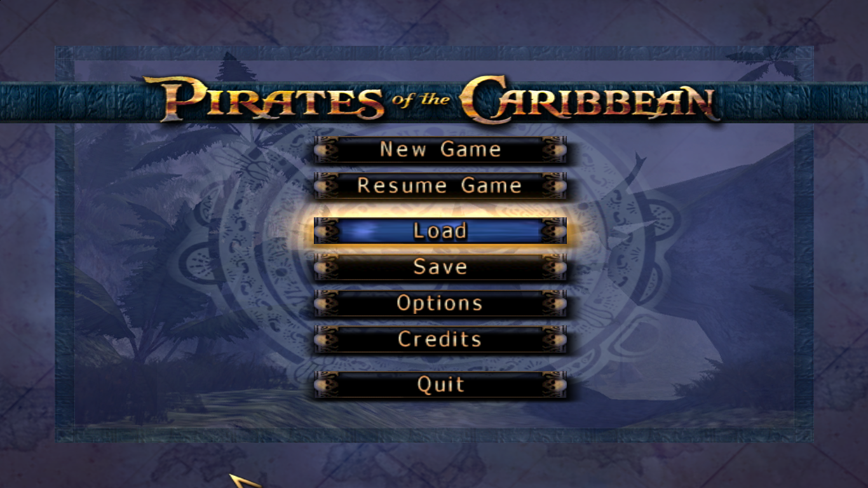Click the word Caribbean in the title logo
This screenshot has height=488, width=868.
click(590, 100)
